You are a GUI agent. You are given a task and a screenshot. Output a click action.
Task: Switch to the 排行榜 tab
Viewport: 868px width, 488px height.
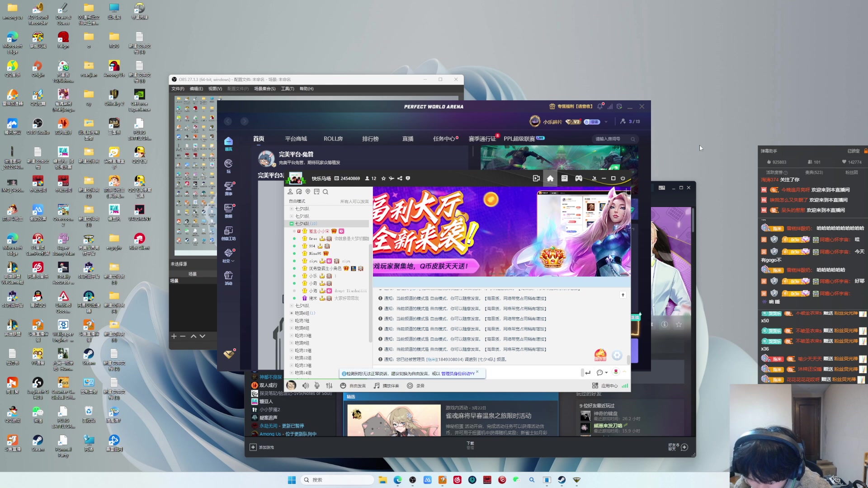click(x=370, y=139)
